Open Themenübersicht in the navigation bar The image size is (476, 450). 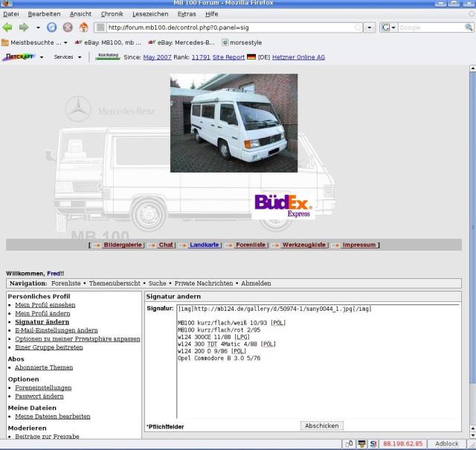pyautogui.click(x=115, y=283)
